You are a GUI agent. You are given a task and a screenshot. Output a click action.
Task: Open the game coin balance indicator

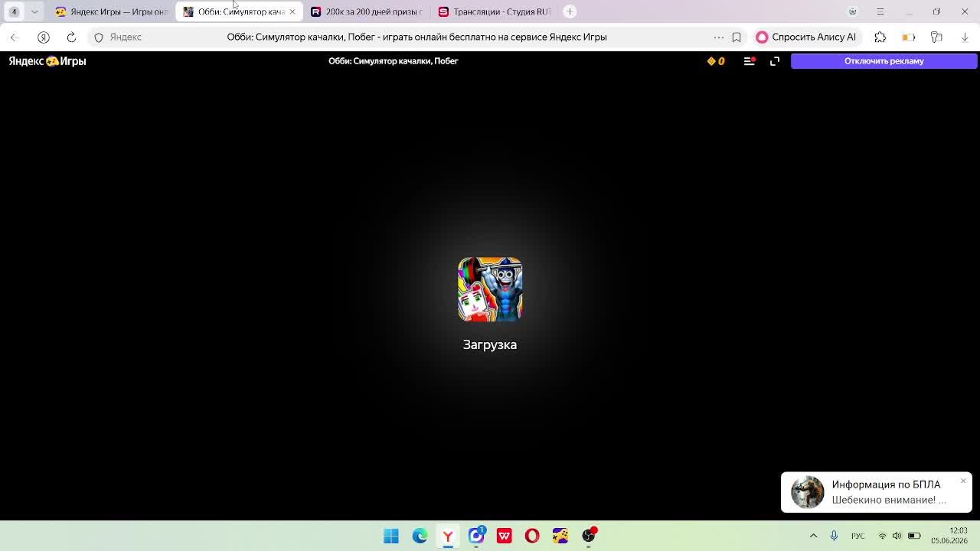pos(716,61)
